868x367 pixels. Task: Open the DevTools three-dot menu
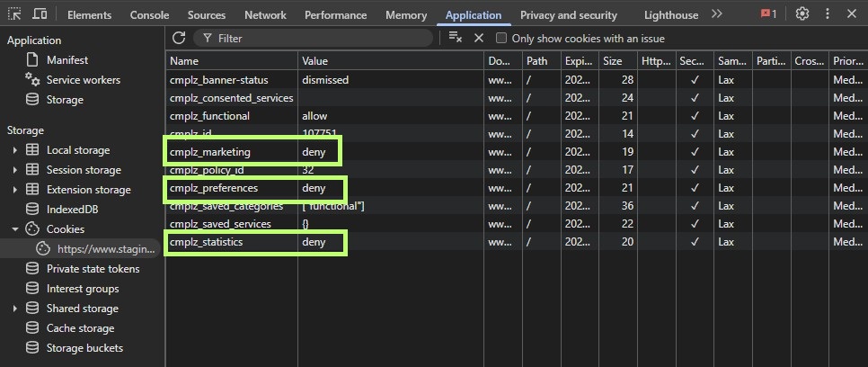click(x=828, y=14)
